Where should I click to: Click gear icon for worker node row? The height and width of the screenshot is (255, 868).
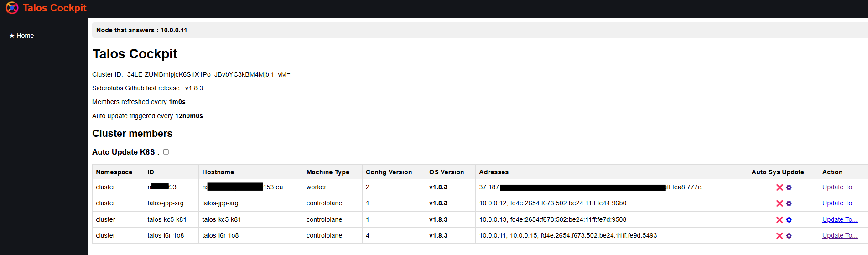pyautogui.click(x=789, y=187)
